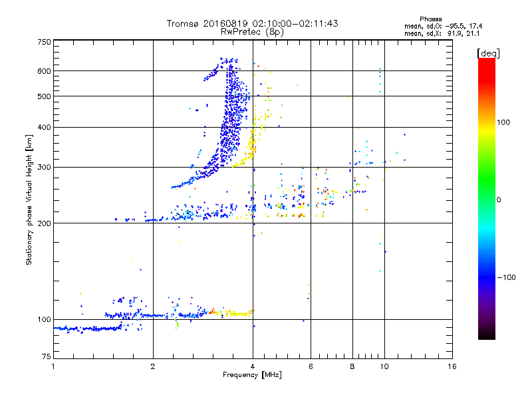Click the colorbar near the '100' label
Viewport: 532px width, 399px height.
487,123
